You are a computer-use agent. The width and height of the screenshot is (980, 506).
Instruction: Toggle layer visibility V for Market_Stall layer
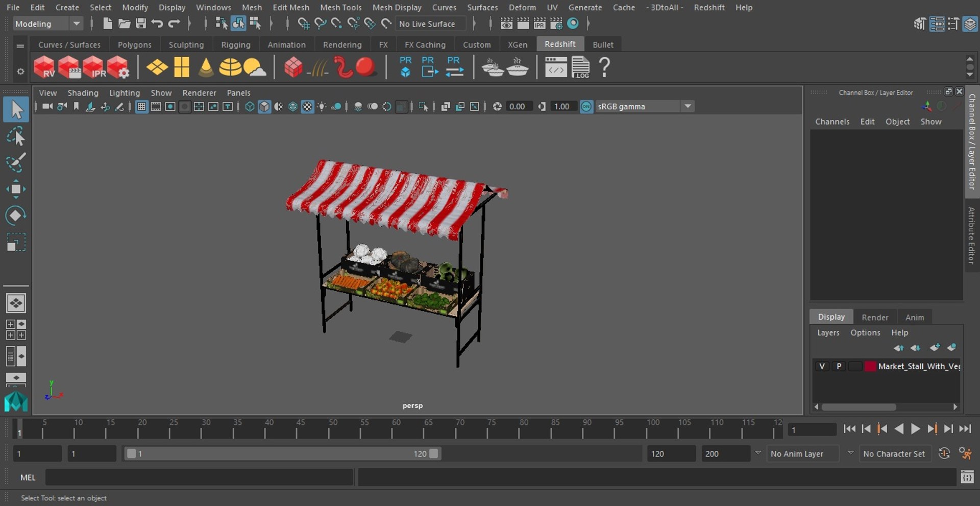(x=822, y=366)
